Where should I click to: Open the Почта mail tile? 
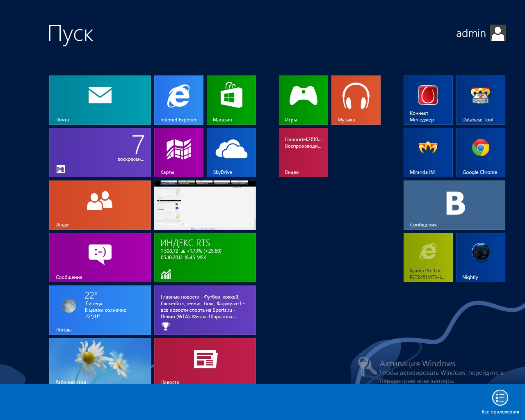coord(100,100)
